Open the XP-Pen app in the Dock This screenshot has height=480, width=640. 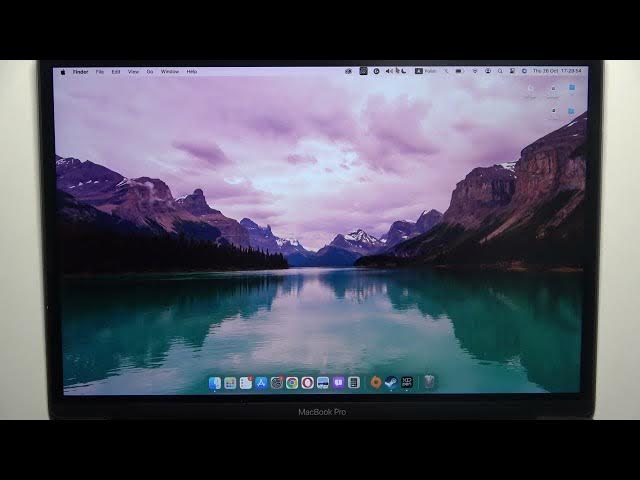[407, 382]
